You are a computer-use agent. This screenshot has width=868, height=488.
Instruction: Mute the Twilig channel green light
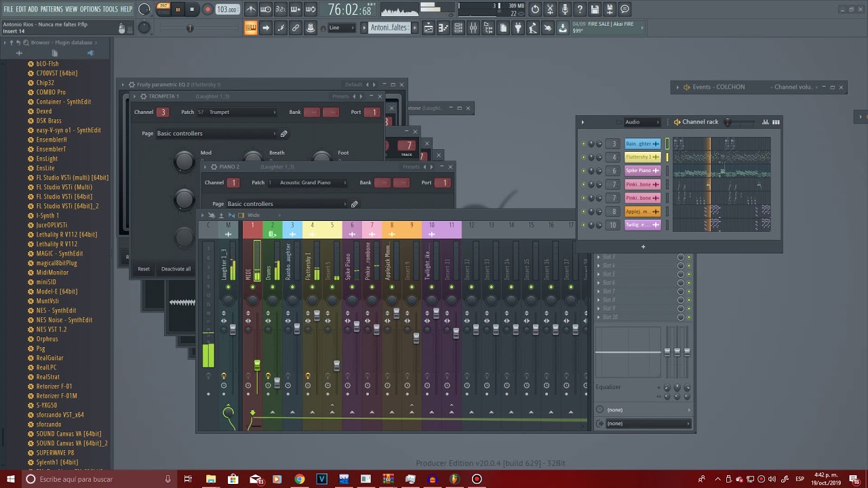click(x=583, y=225)
